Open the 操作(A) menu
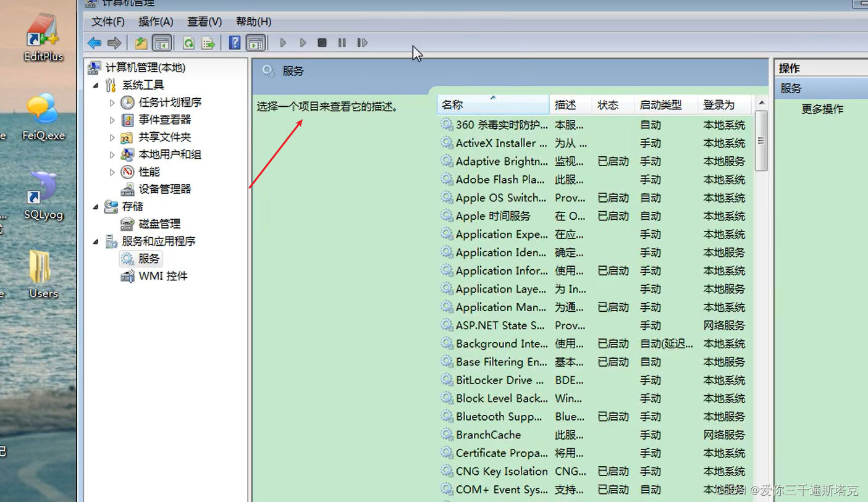Screen dimensions: 868x502 click(x=156, y=22)
